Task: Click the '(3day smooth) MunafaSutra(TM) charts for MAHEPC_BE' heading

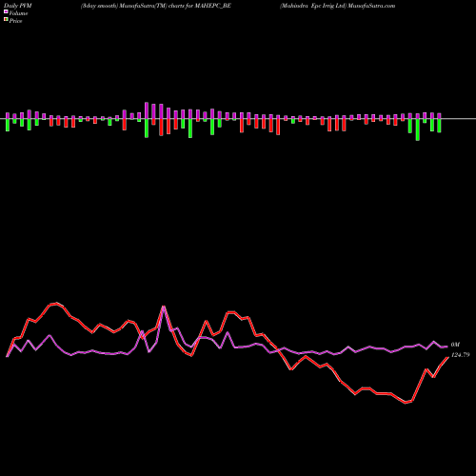Action: coord(156,6)
